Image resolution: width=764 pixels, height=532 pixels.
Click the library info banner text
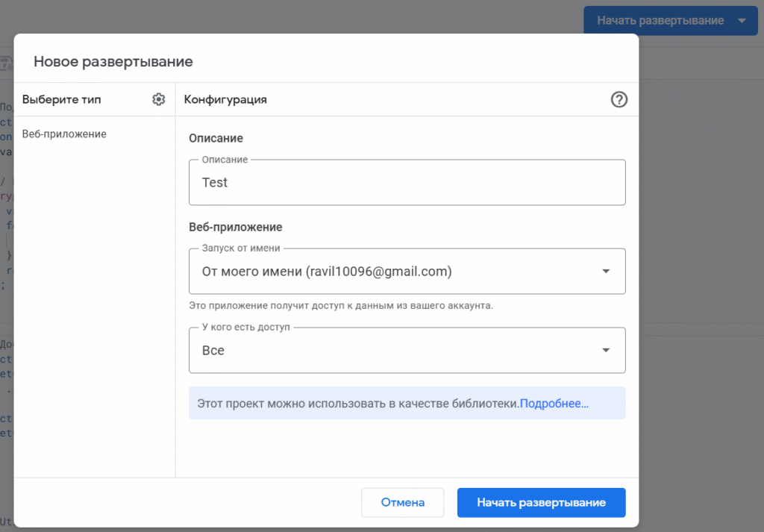tap(357, 404)
